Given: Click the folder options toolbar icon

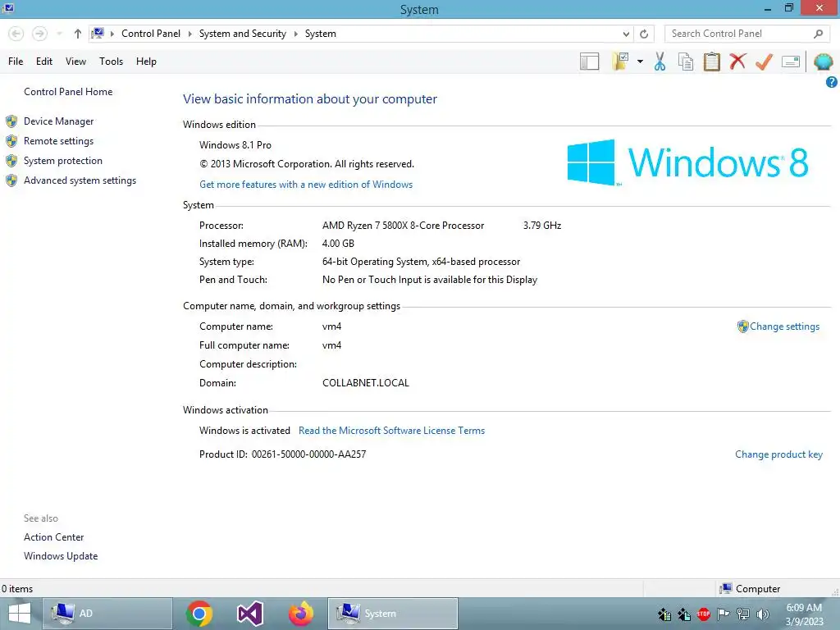Looking at the screenshot, I should pyautogui.click(x=621, y=62).
